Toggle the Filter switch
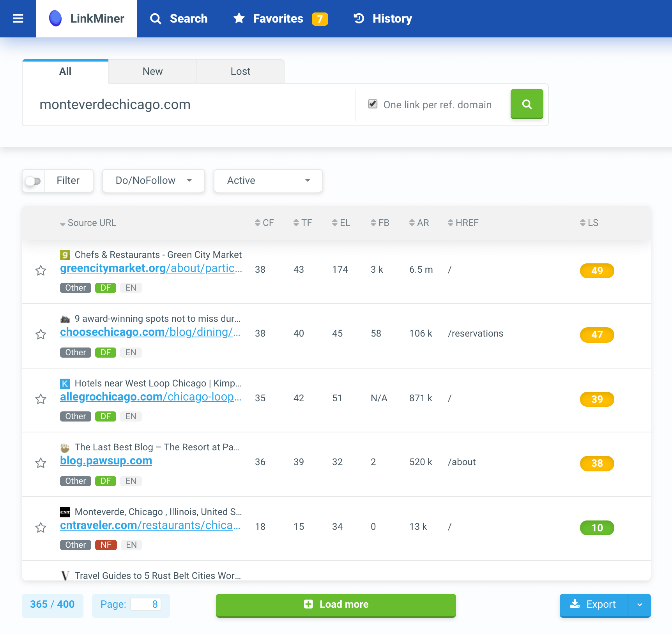672x635 pixels. [33, 181]
